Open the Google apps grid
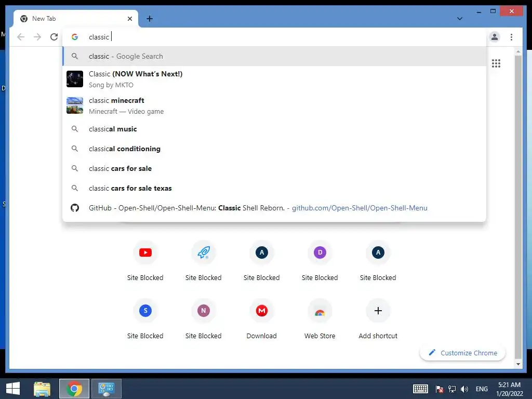532x399 pixels. click(496, 63)
